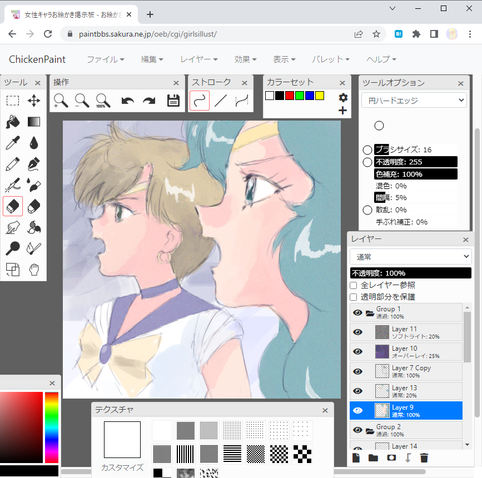Image resolution: width=482 pixels, height=478 pixels.
Task: Open the レイヤー menu
Action: 199,59
